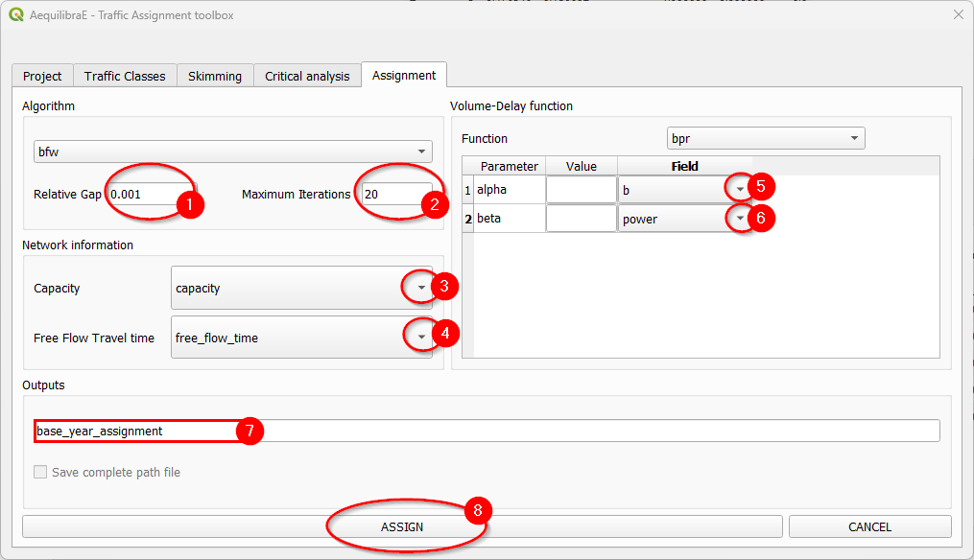Go to the Skimming tab
Image resolution: width=974 pixels, height=560 pixels.
(x=215, y=76)
